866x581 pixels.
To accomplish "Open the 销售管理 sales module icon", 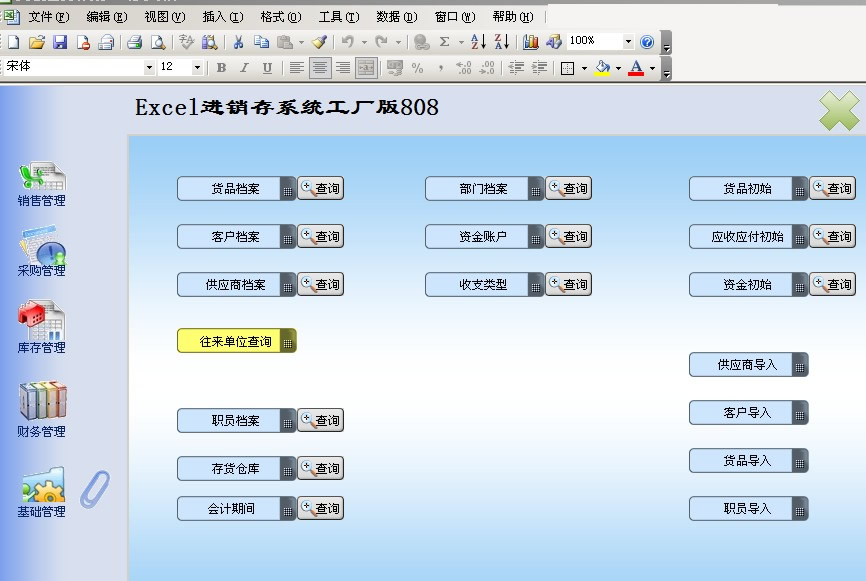I will [41, 184].
